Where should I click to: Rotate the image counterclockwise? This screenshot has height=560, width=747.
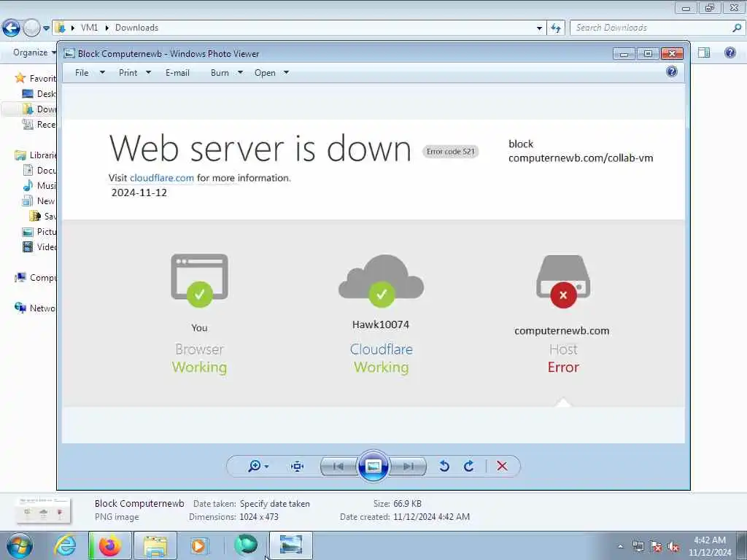444,466
